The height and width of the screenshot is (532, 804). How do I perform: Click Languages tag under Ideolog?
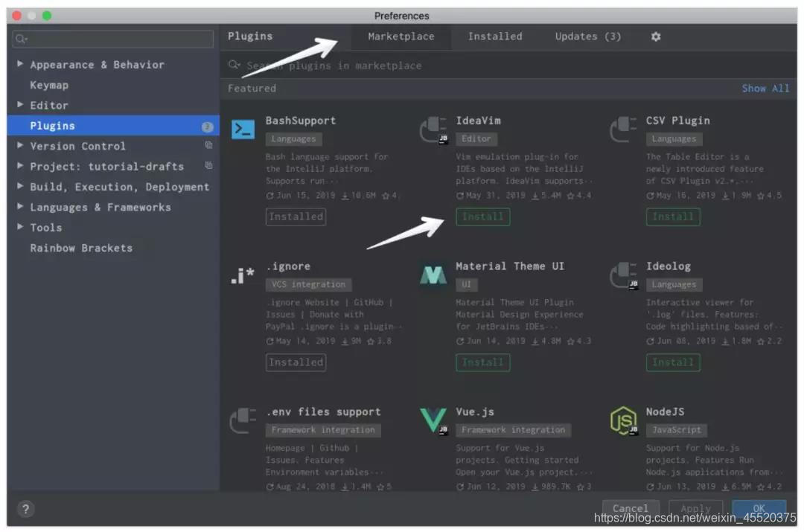click(674, 284)
